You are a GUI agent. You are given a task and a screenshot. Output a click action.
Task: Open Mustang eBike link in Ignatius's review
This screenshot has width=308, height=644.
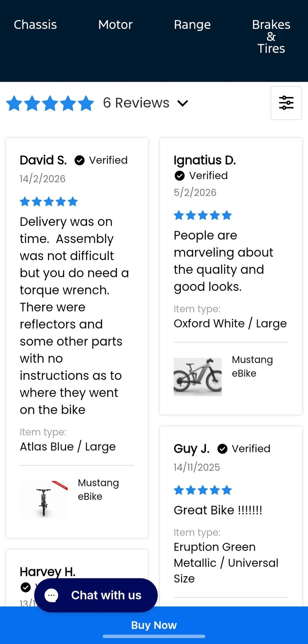[252, 366]
